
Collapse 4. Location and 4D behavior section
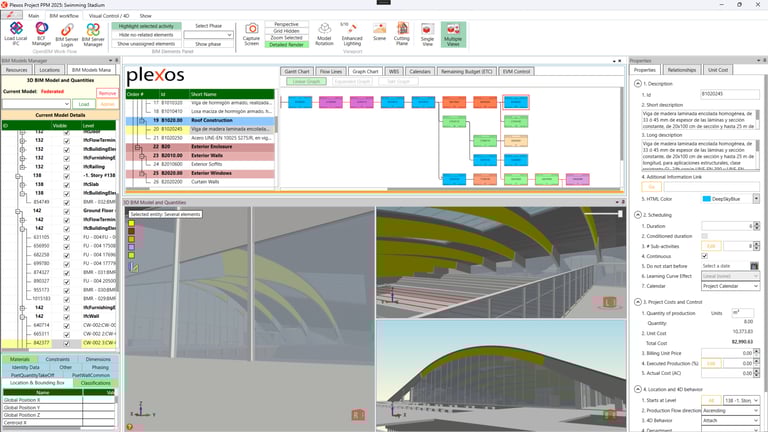638,389
